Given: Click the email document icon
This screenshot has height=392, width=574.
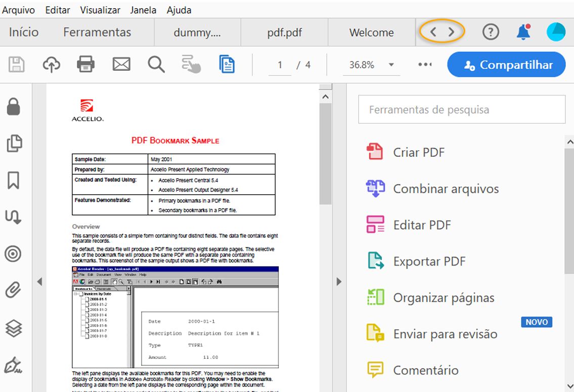Looking at the screenshot, I should [x=121, y=64].
